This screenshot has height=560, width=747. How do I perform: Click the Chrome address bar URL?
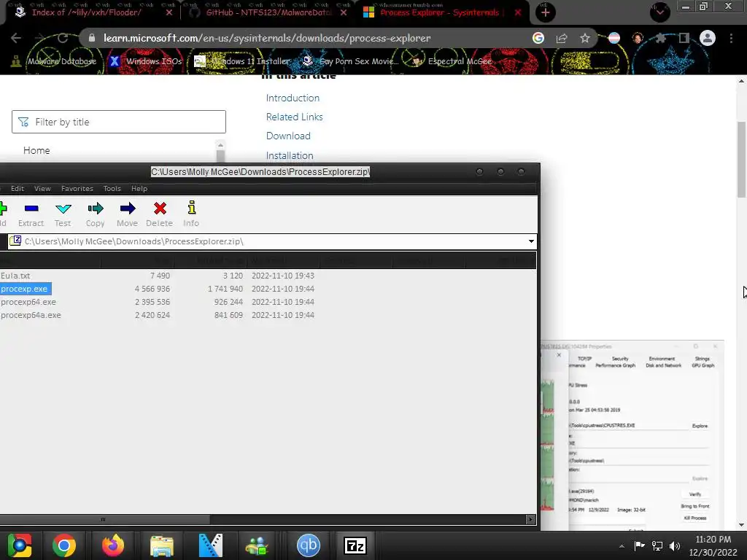click(267, 38)
